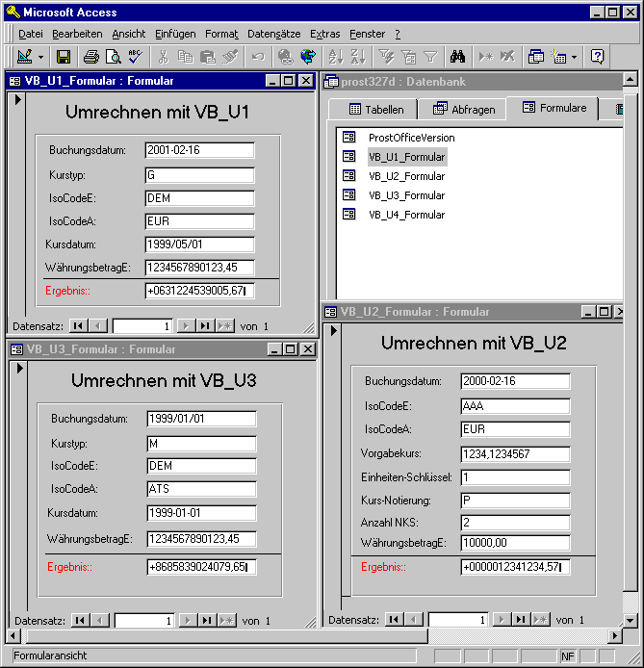The image size is (644, 668).
Task: Click next record button in VB_U1 form
Action: 186,326
